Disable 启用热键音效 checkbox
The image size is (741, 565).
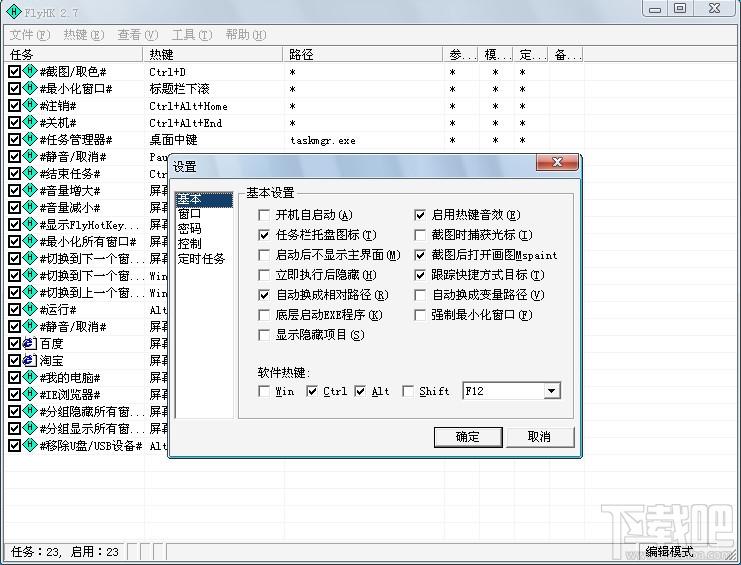pyautogui.click(x=420, y=215)
